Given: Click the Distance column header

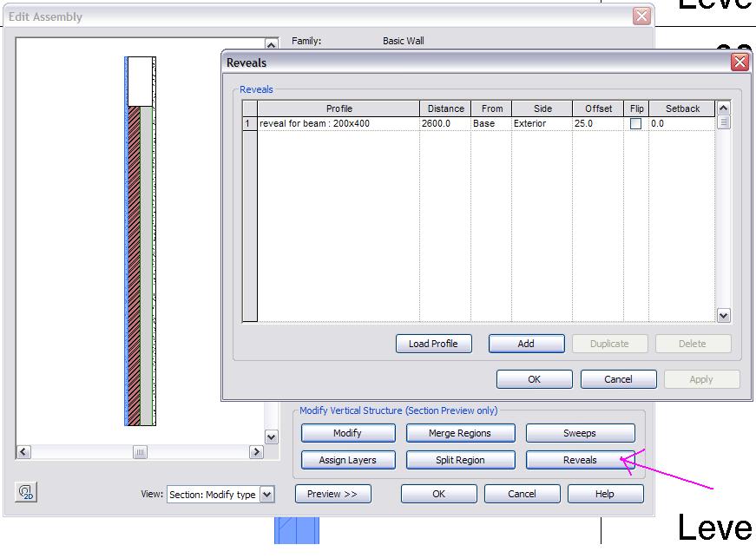Looking at the screenshot, I should (445, 108).
